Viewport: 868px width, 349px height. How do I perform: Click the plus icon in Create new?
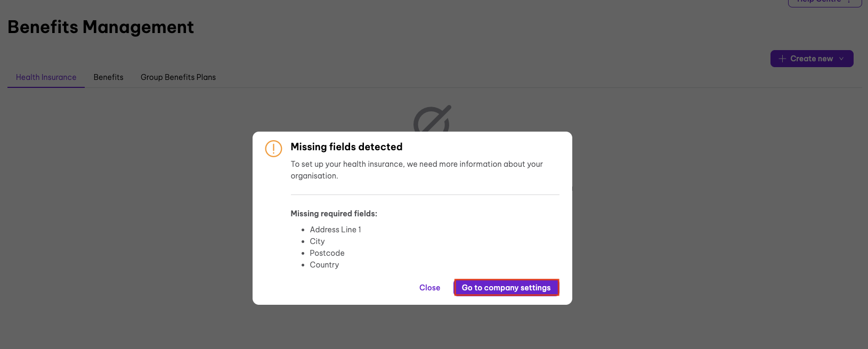[782, 59]
